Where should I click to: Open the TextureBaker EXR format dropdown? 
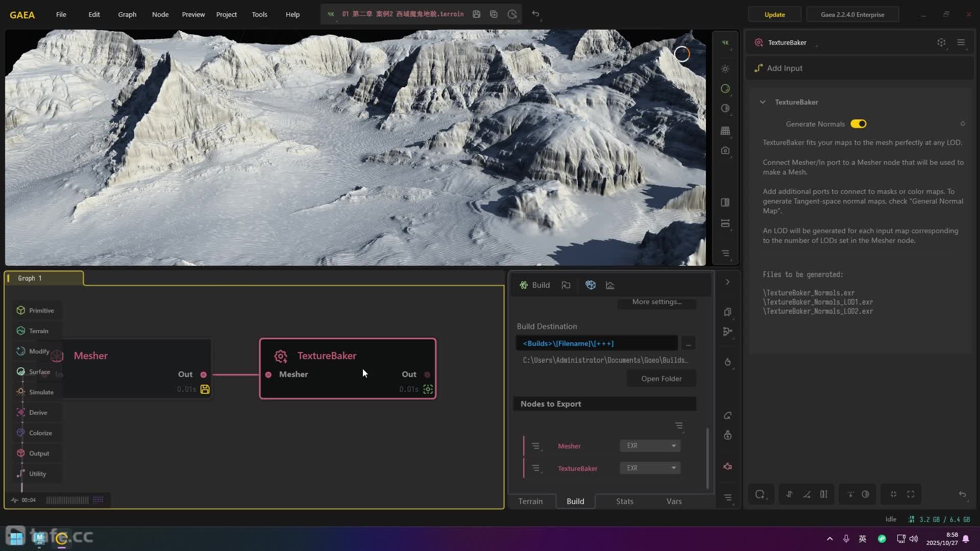pyautogui.click(x=650, y=468)
